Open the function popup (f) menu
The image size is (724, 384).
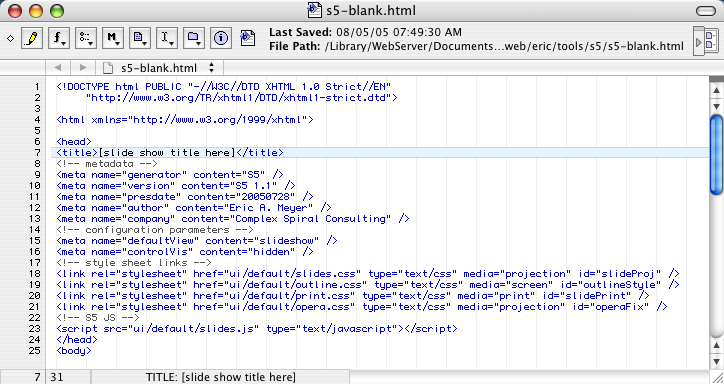(x=59, y=38)
